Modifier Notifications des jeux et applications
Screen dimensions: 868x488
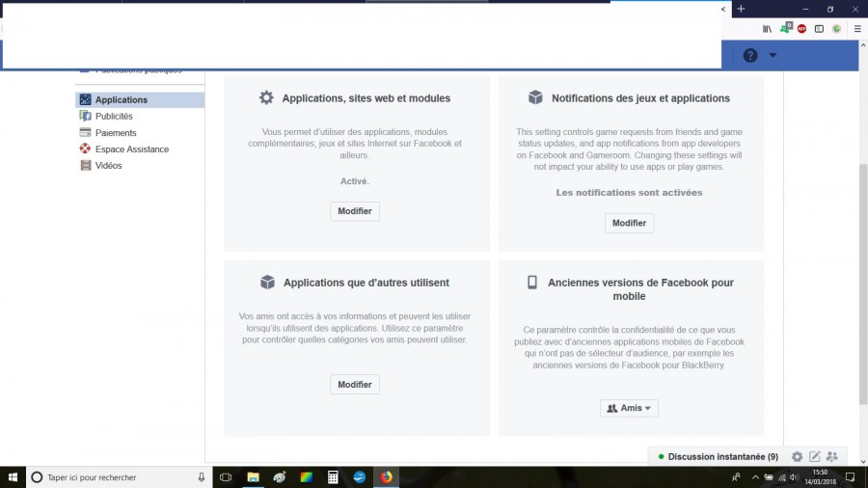tap(629, 223)
